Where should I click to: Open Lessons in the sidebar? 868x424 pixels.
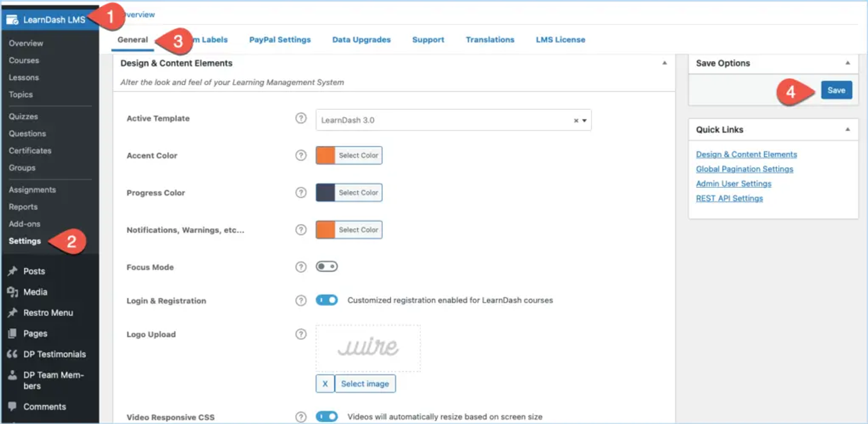[x=24, y=78]
